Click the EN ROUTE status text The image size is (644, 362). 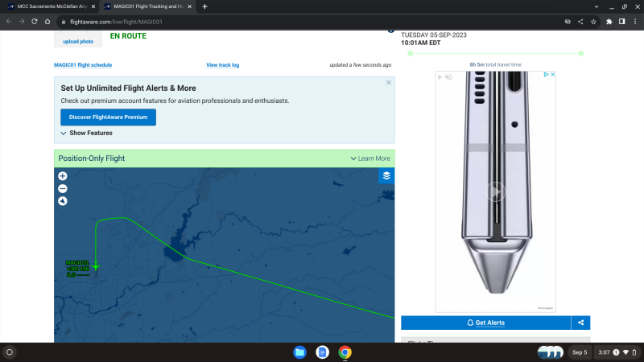pos(128,36)
